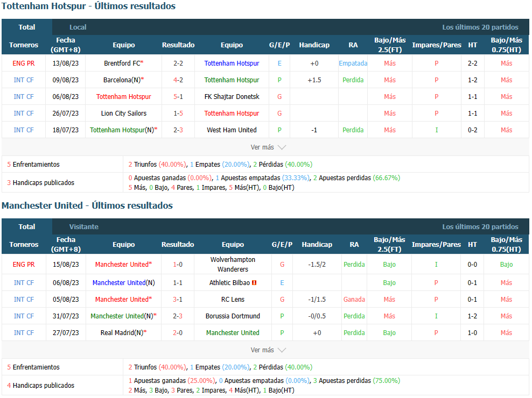Screen dimensions: 532x398
Task: Click the 2-0 result in the Real Madrid row
Action: [x=178, y=332]
